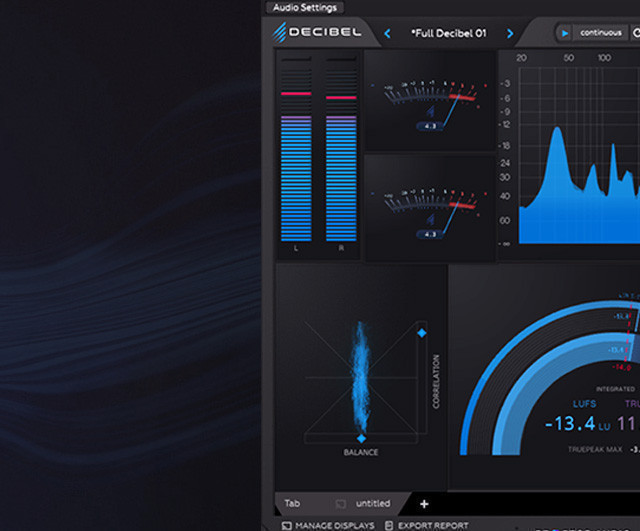The height and width of the screenshot is (531, 640).
Task: Click the left channel level meter
Action: coord(296,150)
